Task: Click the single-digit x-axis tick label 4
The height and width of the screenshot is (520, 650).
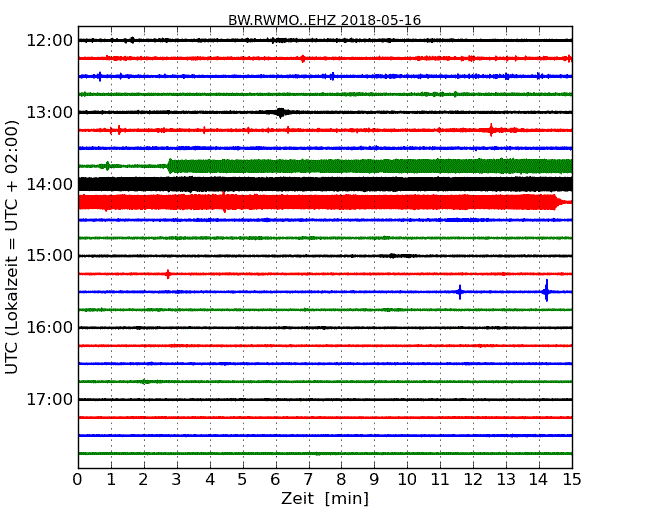Action: point(210,479)
